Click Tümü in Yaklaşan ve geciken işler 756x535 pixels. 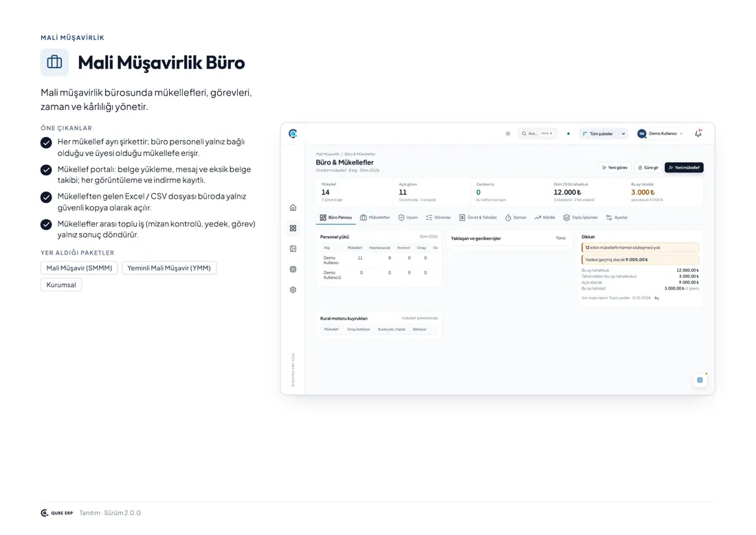pos(560,238)
